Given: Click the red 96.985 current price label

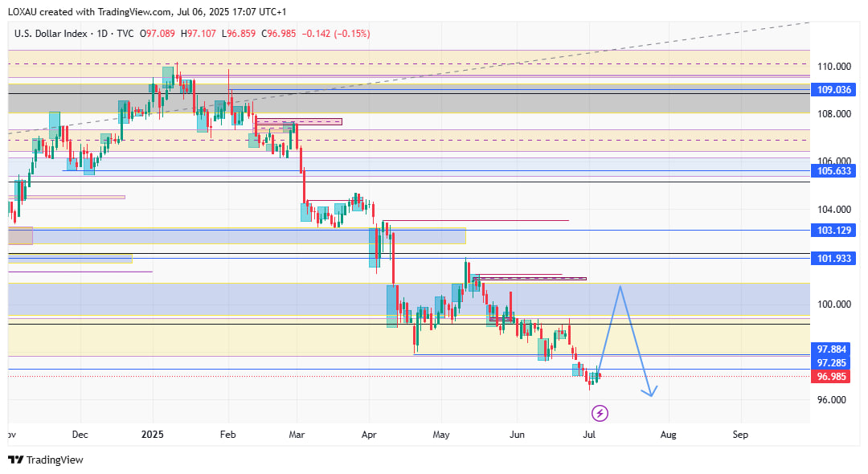Looking at the screenshot, I should point(831,377).
